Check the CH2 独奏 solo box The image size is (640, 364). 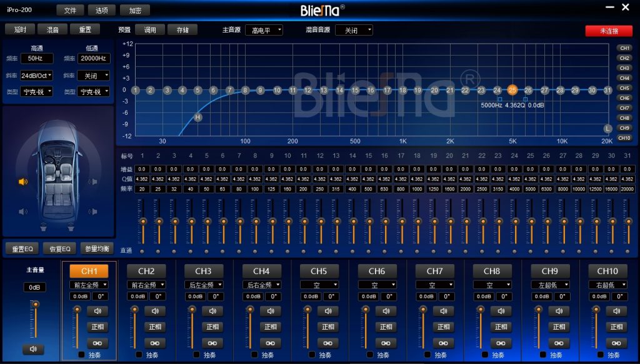[x=139, y=355]
